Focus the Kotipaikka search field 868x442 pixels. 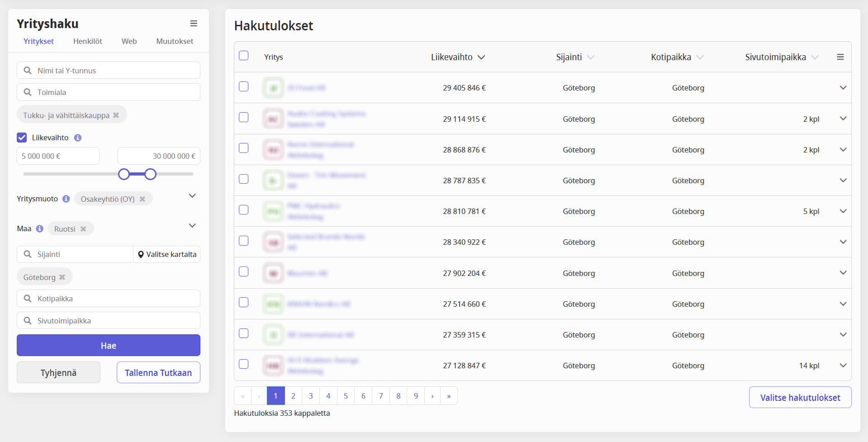tap(109, 299)
